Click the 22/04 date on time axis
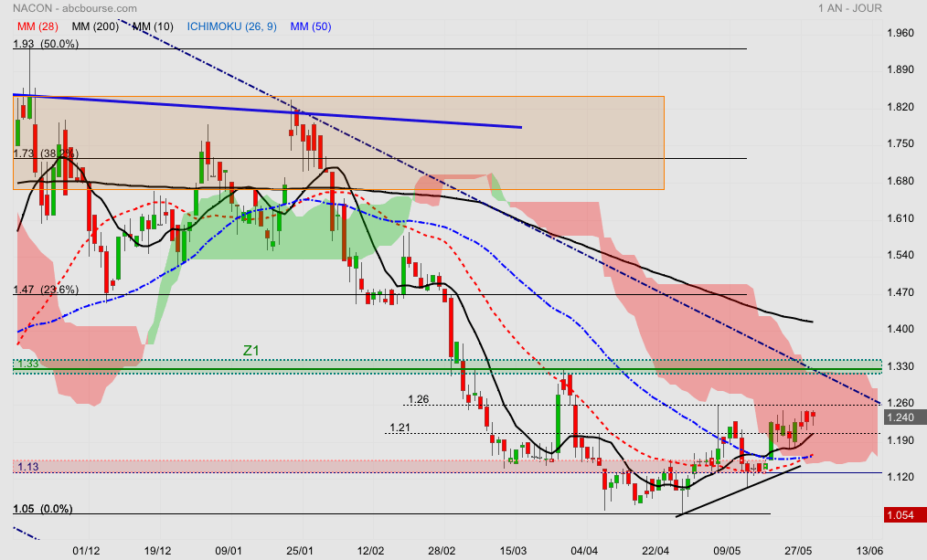 (x=655, y=551)
